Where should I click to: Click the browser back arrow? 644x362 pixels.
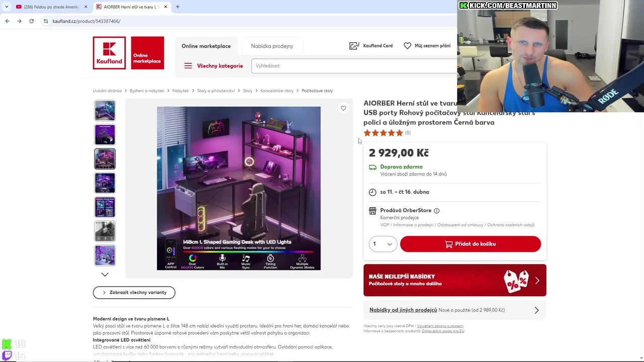click(7, 21)
